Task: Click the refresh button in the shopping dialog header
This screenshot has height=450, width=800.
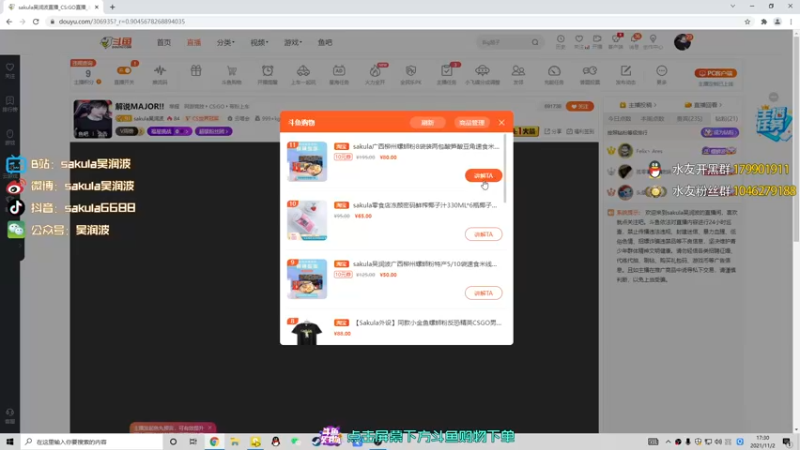Action: [427, 122]
